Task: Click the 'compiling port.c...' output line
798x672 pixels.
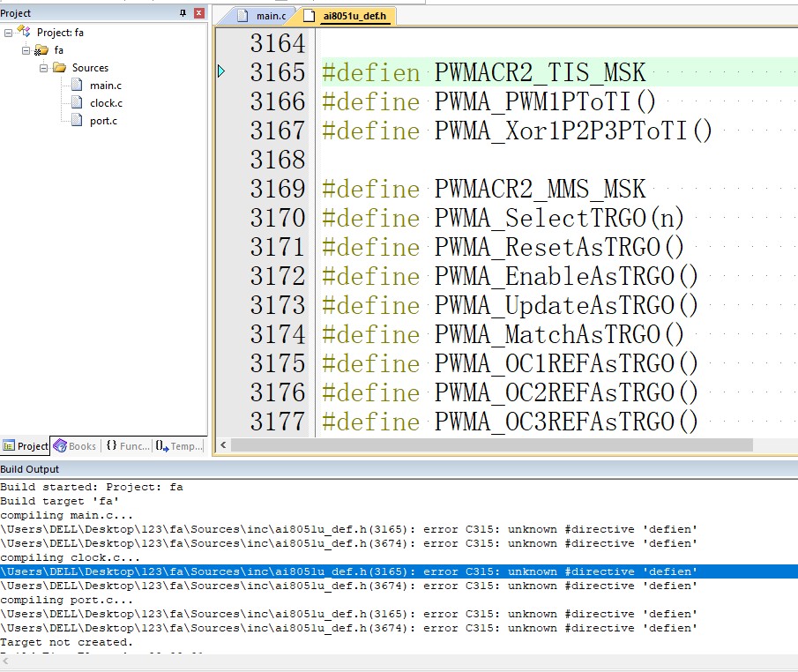Action: [67, 600]
